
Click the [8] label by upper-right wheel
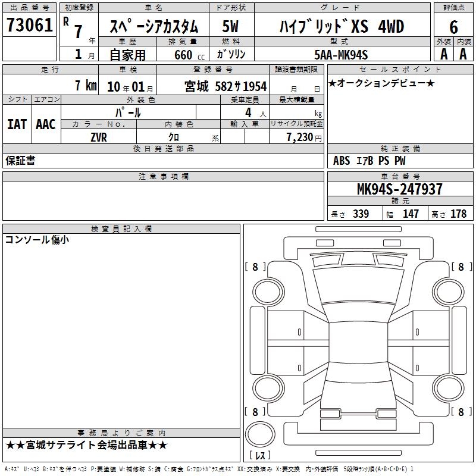462,267
